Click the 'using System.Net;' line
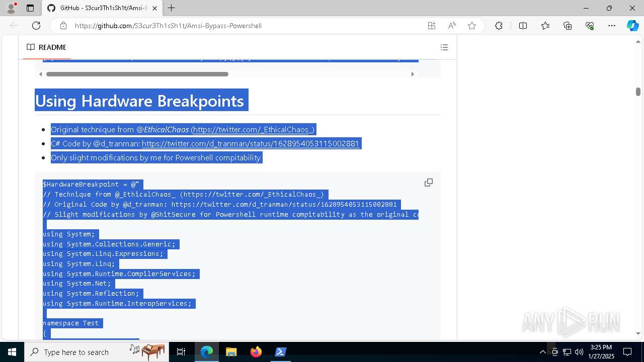Viewport: 644px width, 362px height. click(77, 284)
